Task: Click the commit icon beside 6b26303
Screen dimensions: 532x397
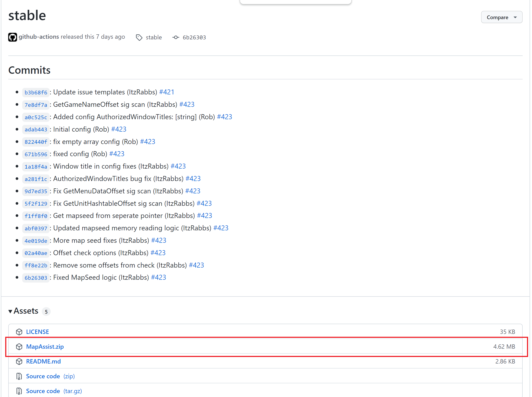Action: click(176, 37)
